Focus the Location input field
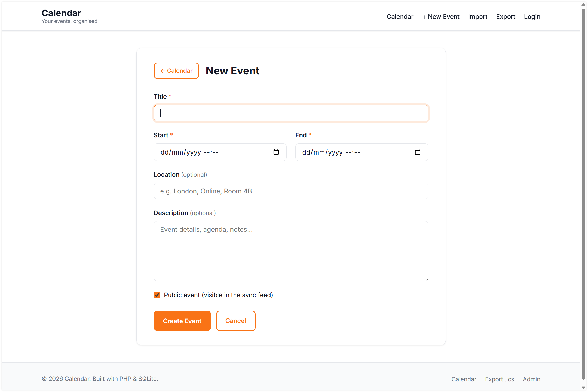Viewport: 588px width, 392px height. pos(291,191)
